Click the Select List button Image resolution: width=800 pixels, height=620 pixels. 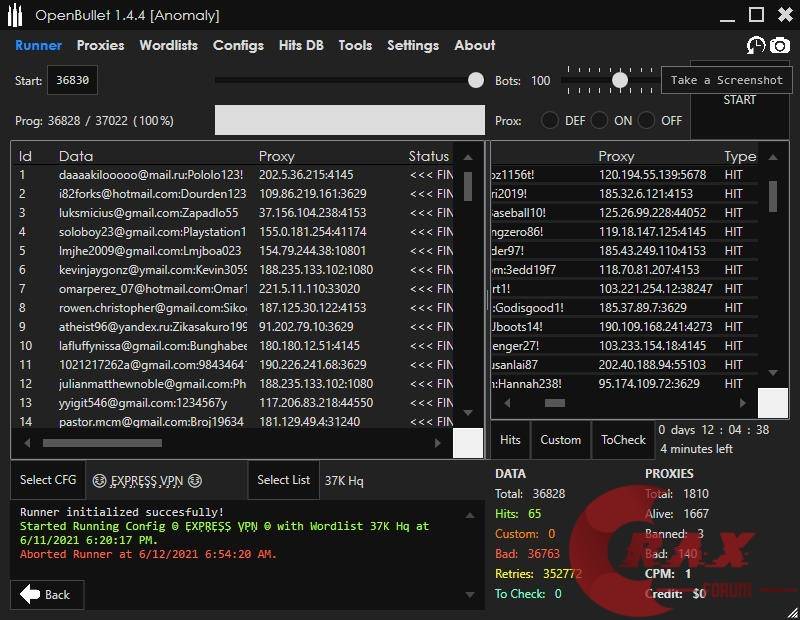[x=283, y=480]
